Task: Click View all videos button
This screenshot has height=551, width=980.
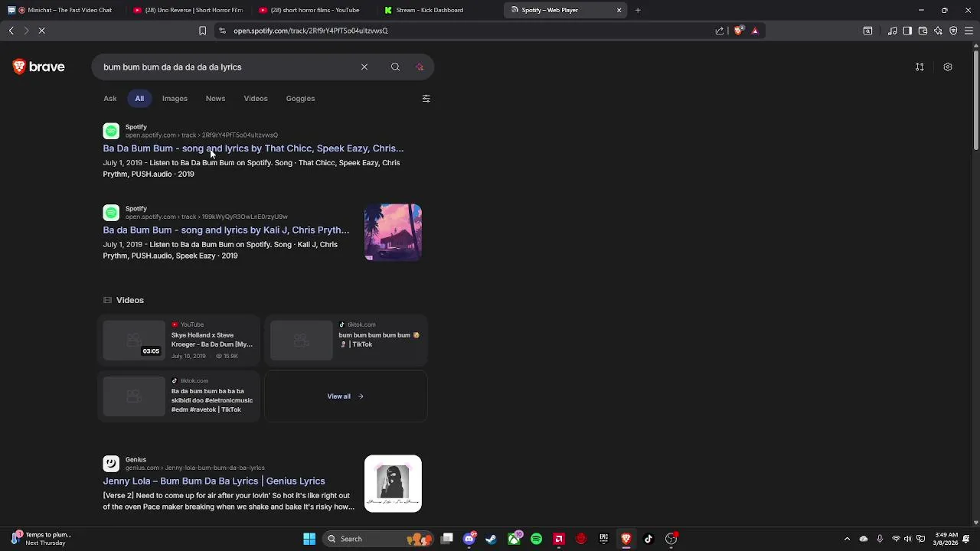Action: click(345, 396)
